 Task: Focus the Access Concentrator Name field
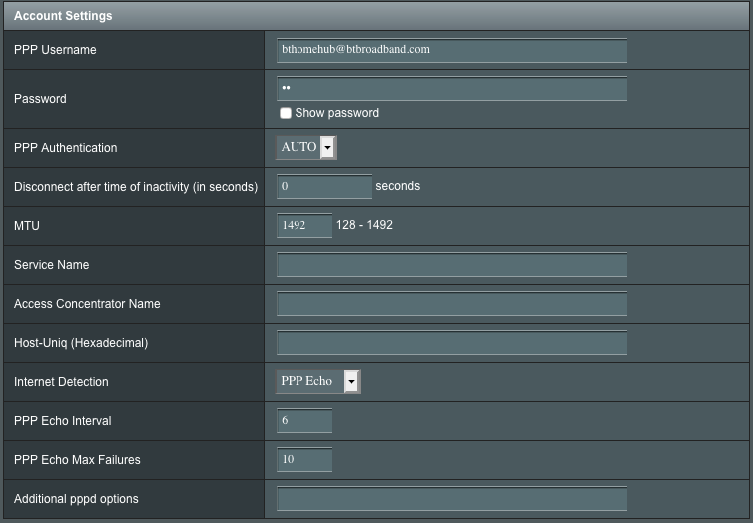(451, 304)
